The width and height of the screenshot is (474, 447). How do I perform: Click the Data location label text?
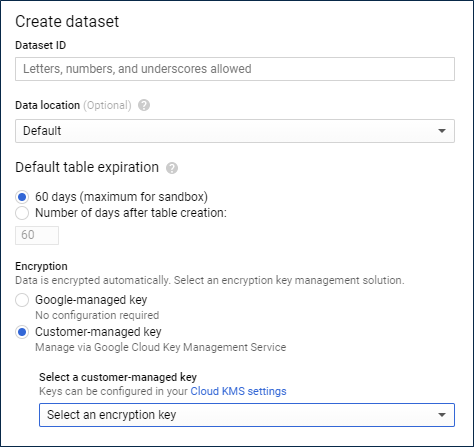pos(48,105)
